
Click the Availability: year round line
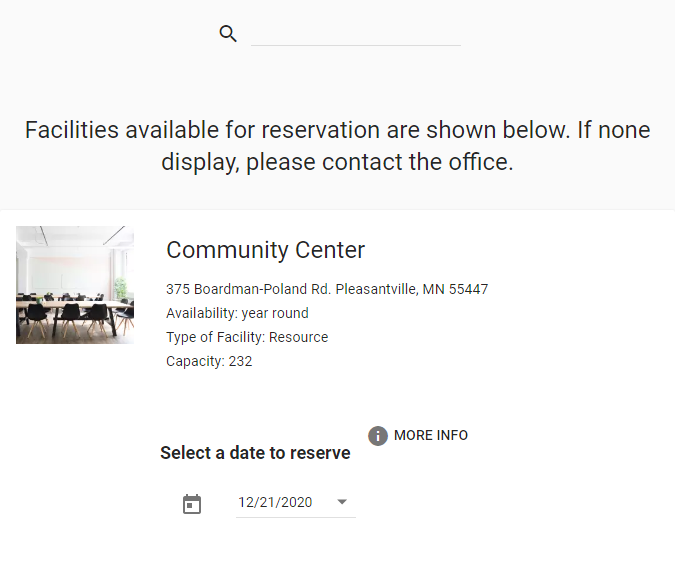(237, 313)
